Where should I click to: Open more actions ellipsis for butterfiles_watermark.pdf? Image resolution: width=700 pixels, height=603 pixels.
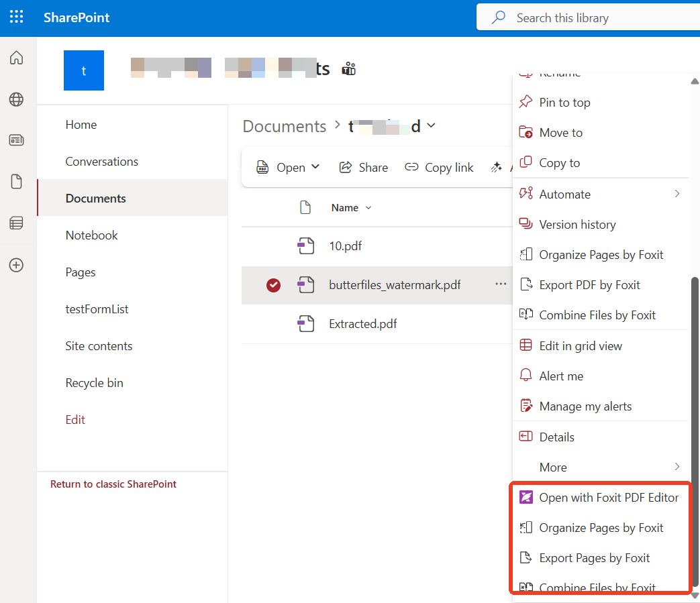point(501,284)
